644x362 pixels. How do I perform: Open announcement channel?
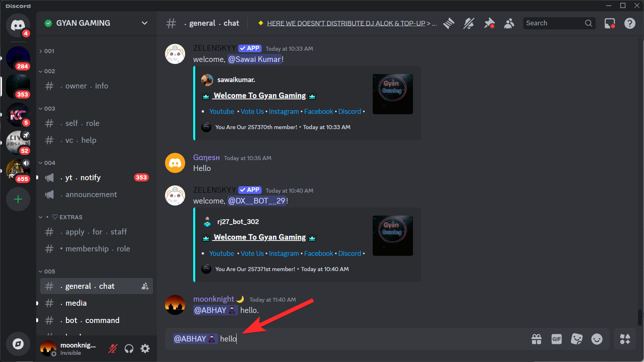[x=97, y=195]
